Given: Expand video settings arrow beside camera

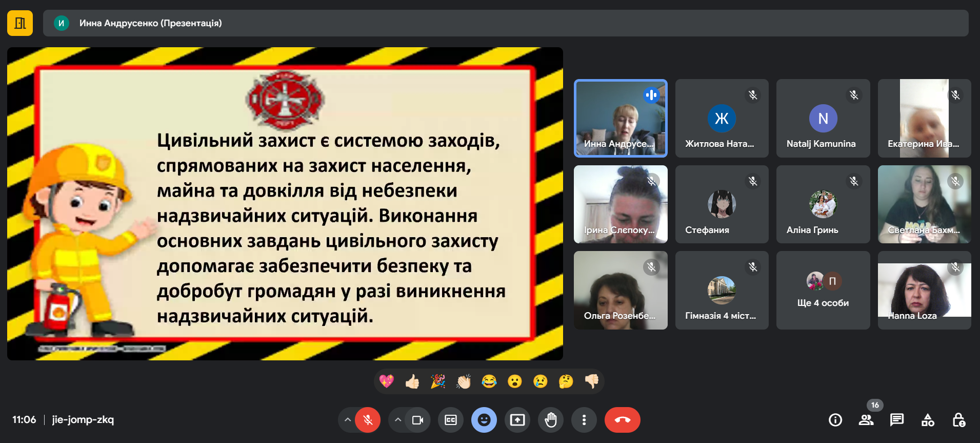Looking at the screenshot, I should click(398, 420).
